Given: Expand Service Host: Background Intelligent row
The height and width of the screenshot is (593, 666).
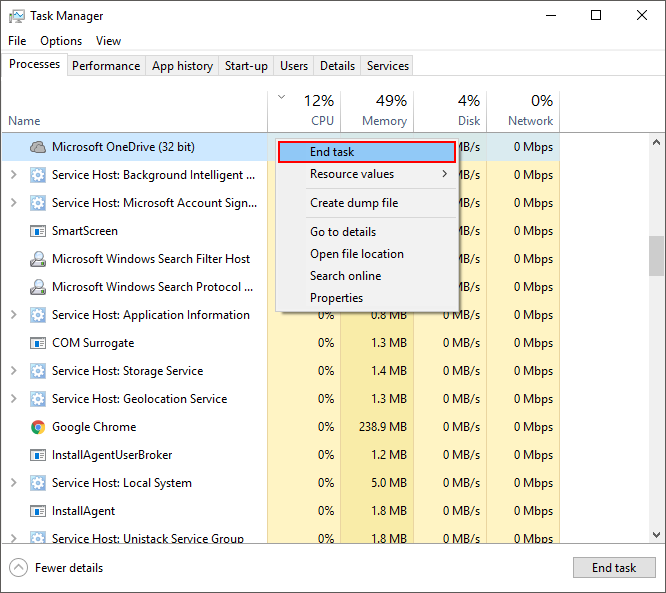Looking at the screenshot, I should 14,175.
